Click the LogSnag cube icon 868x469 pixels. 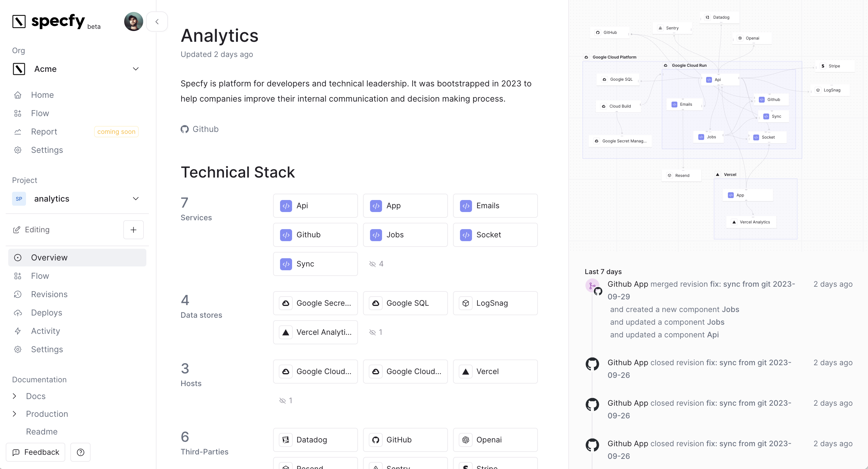pos(466,303)
